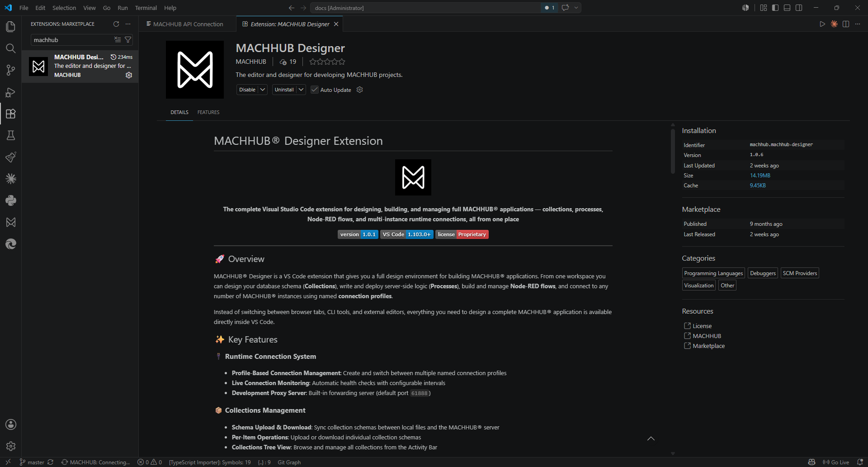Click the scroll-to-top arrow button

651,438
